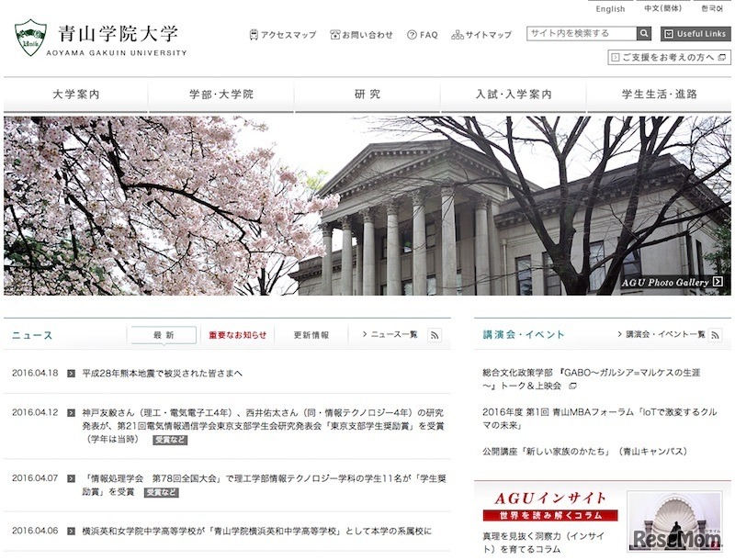Image resolution: width=735 pixels, height=560 pixels.
Task: Click the cherry blossom campus hero image
Action: (x=367, y=206)
